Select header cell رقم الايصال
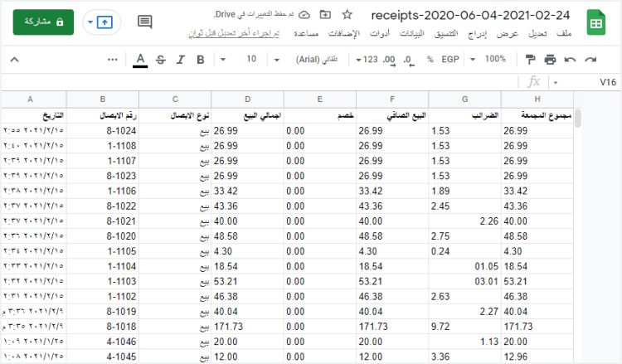Screen dimensions: 622x364 pos(103,115)
